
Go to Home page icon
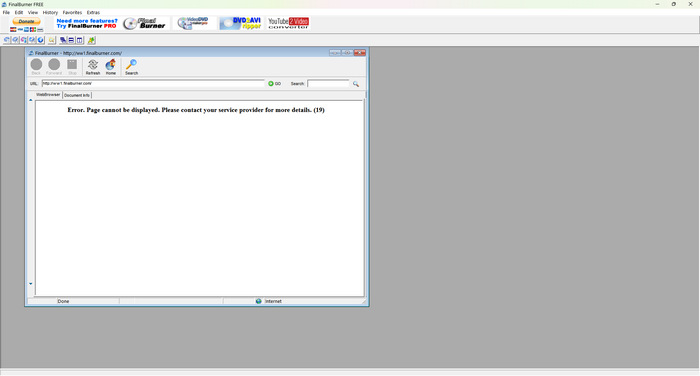[x=110, y=67]
